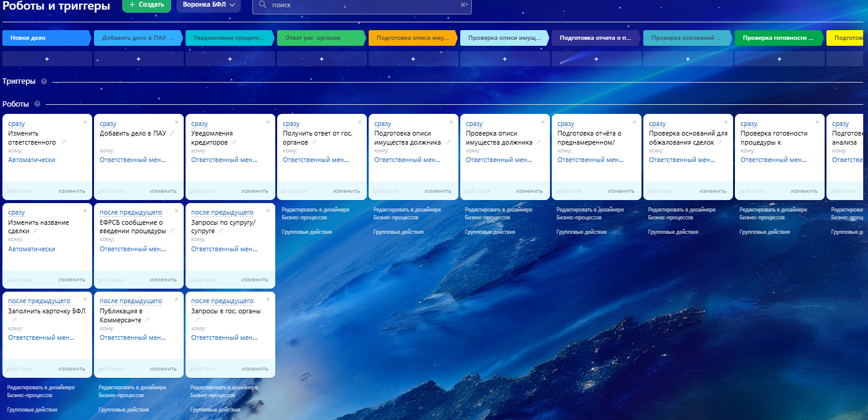Select the Проверка оснований stage header
The image size is (868, 420).
[687, 38]
